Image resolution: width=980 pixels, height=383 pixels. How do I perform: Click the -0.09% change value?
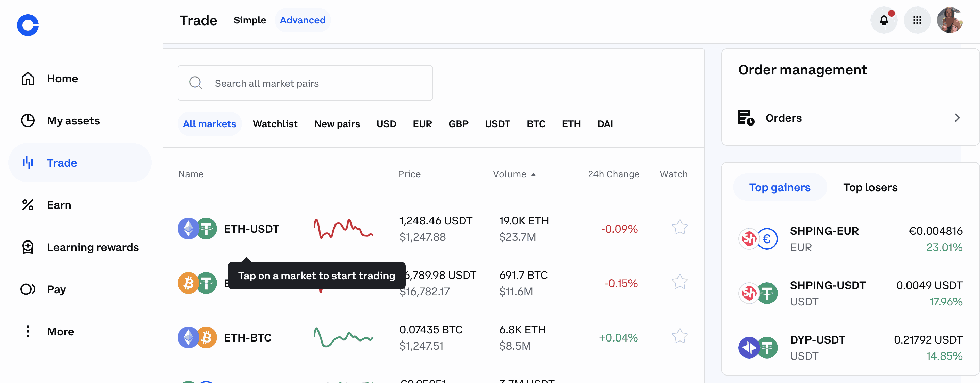click(619, 229)
